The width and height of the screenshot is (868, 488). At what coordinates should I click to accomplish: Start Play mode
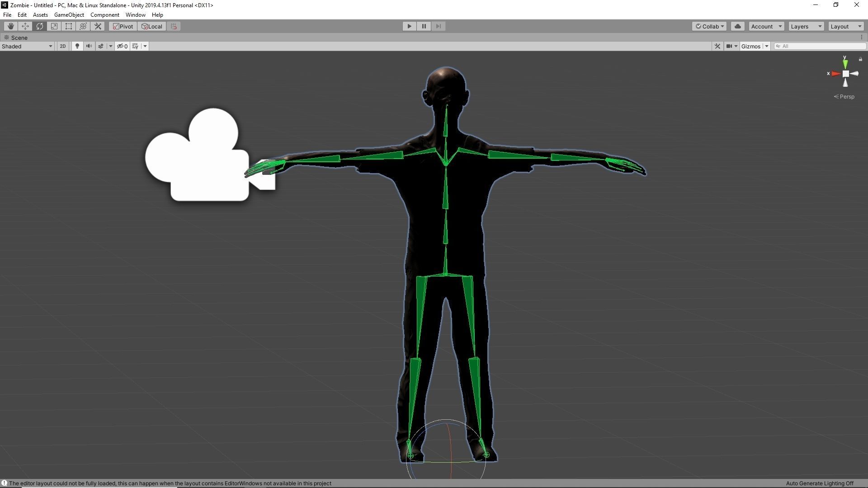click(409, 26)
